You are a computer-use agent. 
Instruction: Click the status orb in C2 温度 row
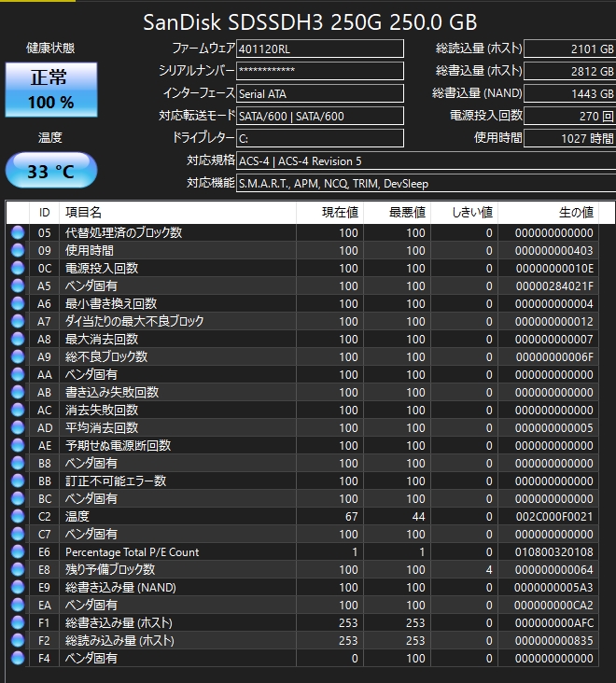point(18,516)
